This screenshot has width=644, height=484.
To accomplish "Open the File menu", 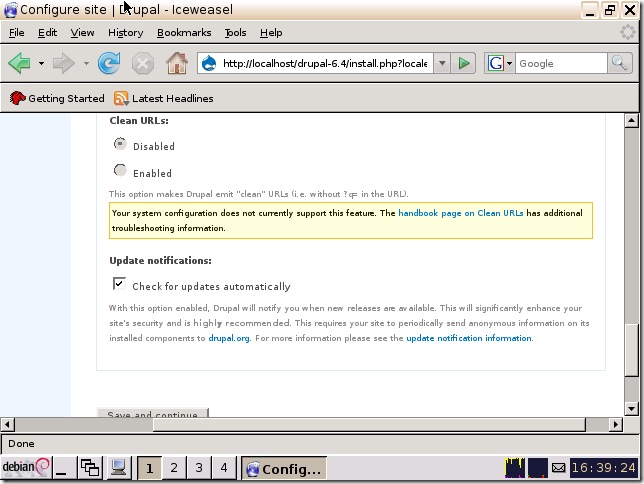I will click(16, 32).
